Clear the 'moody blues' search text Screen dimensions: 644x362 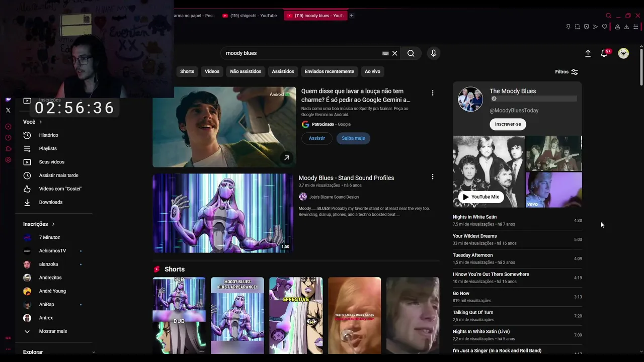click(395, 53)
